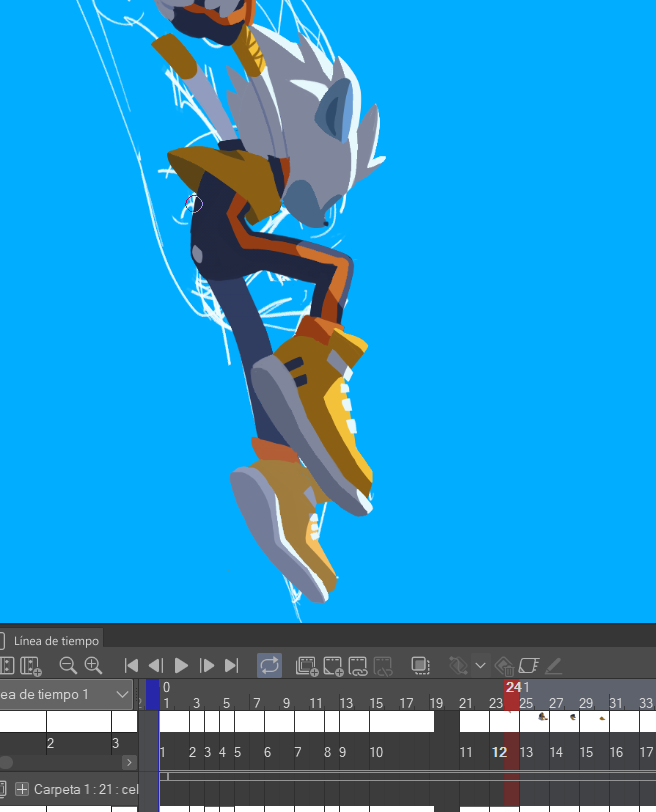Click the Delete keyframe icon
Screen dimensions: 656x812
(504, 666)
